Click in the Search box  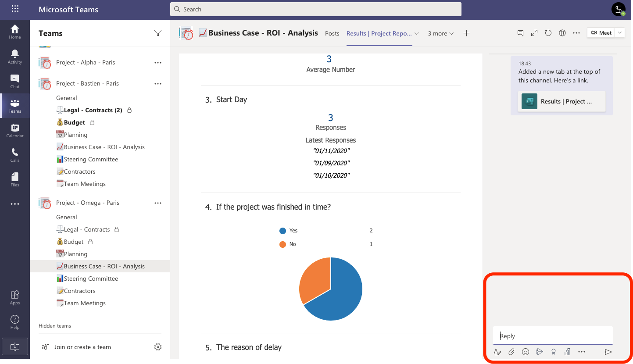316,9
